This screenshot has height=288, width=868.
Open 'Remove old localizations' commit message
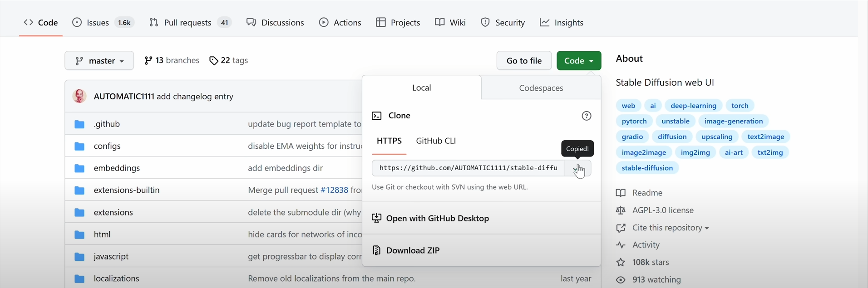tap(332, 278)
